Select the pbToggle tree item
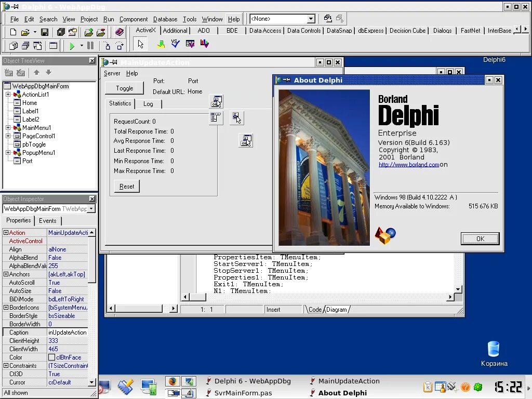The height and width of the screenshot is (399, 532). click(34, 144)
